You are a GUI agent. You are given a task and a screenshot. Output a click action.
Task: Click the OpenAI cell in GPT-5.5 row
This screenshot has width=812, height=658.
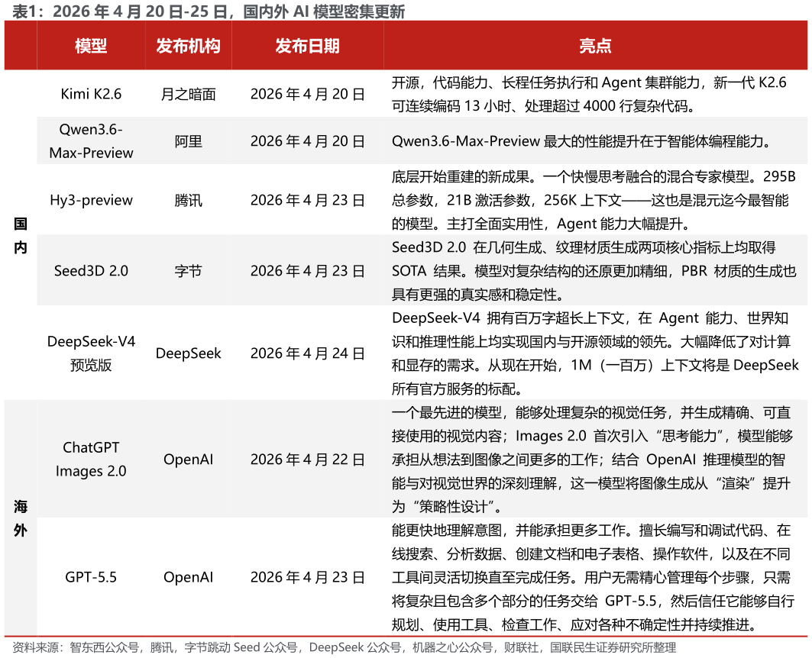click(188, 577)
